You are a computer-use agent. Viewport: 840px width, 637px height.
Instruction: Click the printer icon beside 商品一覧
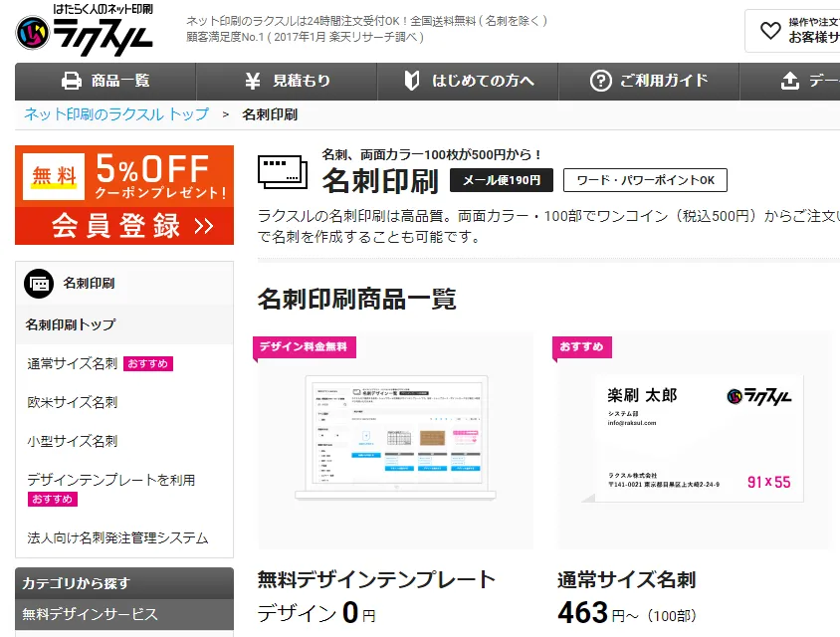click(72, 81)
